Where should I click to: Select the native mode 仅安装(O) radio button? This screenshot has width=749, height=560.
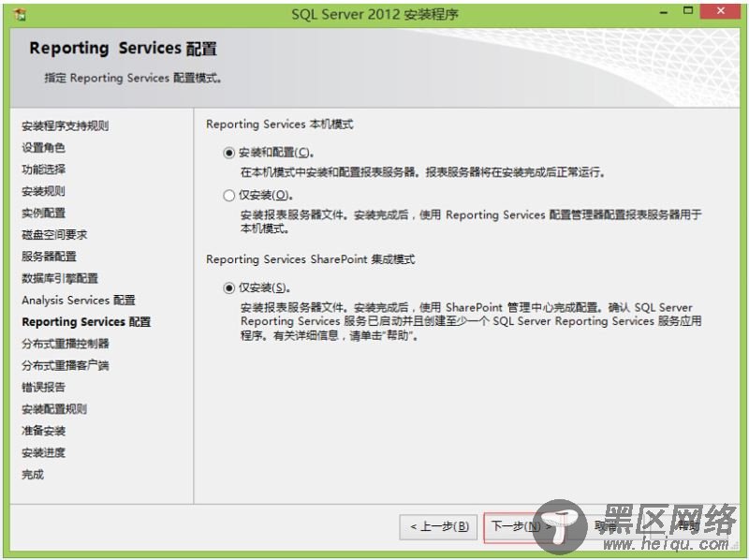tap(228, 195)
